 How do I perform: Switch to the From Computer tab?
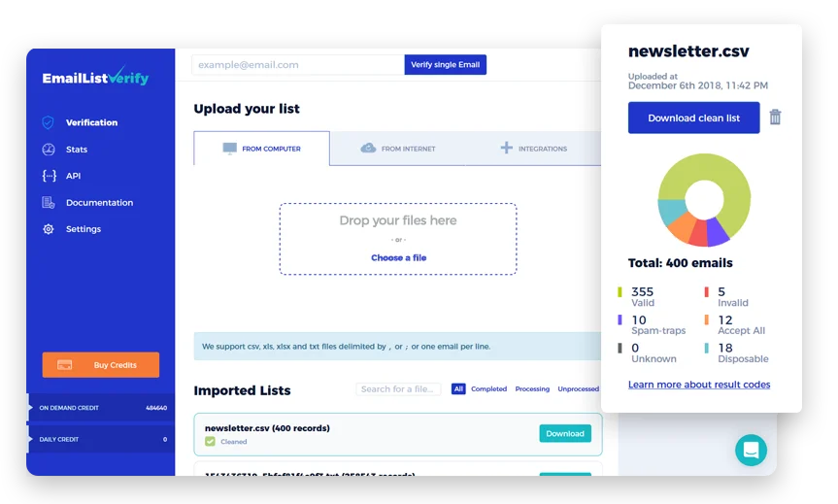pos(262,148)
